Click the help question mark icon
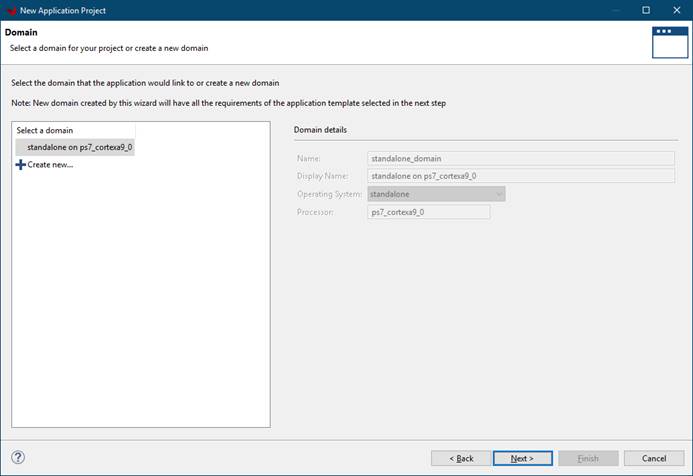The width and height of the screenshot is (693, 476). [18, 458]
